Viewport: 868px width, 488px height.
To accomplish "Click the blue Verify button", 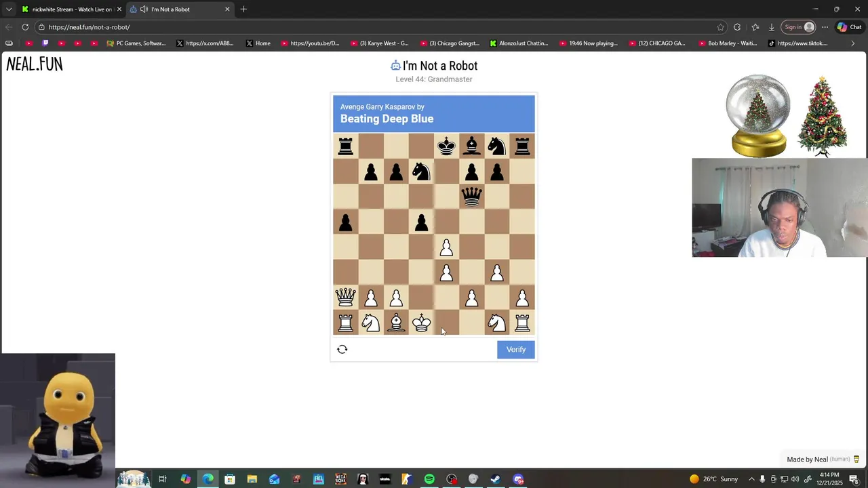I will (x=516, y=349).
